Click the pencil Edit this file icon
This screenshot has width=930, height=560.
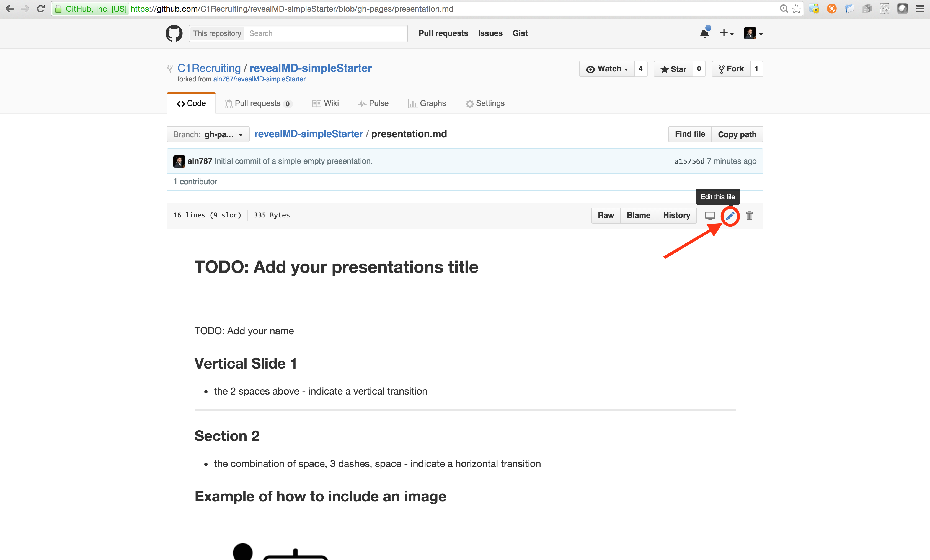tap(730, 216)
